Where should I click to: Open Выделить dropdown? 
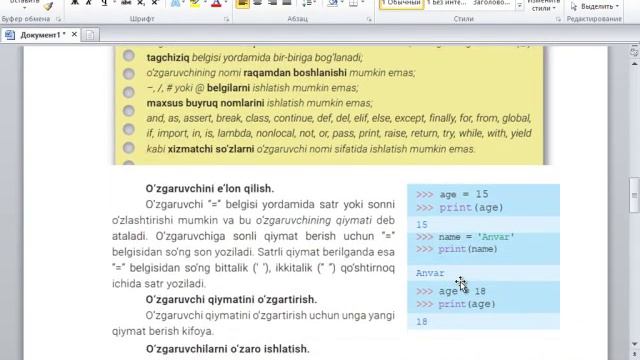595,6
